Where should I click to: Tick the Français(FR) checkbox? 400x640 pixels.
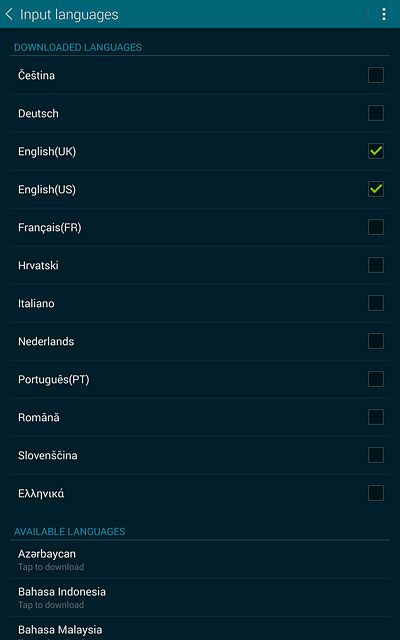[376, 227]
